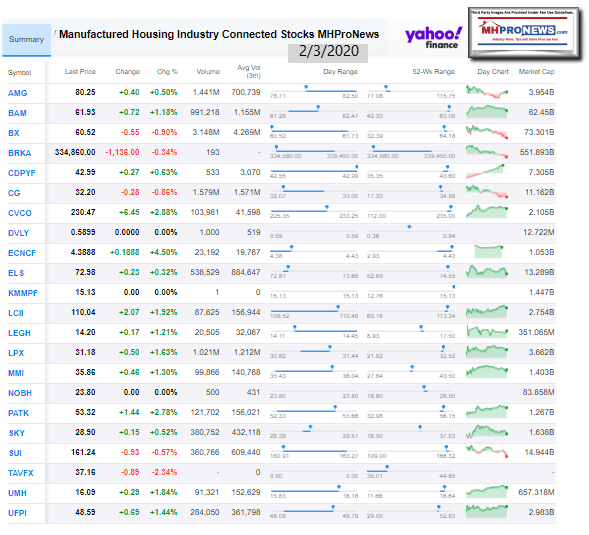Screen dimensions: 589x535
Task: Open the PATK ticker link
Action: (x=18, y=413)
